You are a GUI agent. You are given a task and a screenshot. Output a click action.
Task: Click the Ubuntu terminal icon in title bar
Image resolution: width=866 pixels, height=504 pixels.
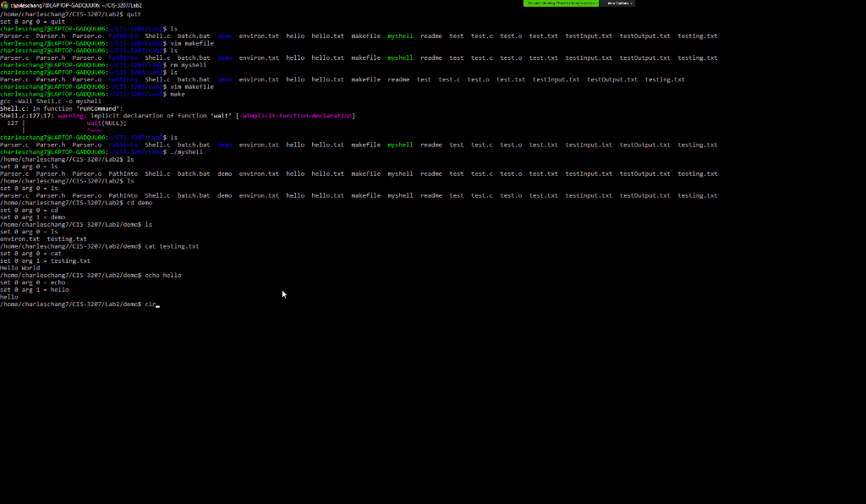tap(4, 5)
